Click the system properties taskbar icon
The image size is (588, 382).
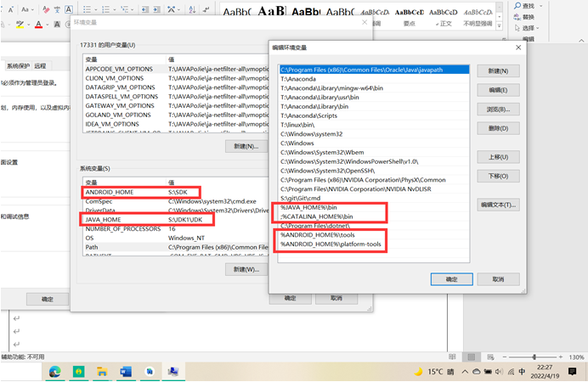pyautogui.click(x=172, y=372)
